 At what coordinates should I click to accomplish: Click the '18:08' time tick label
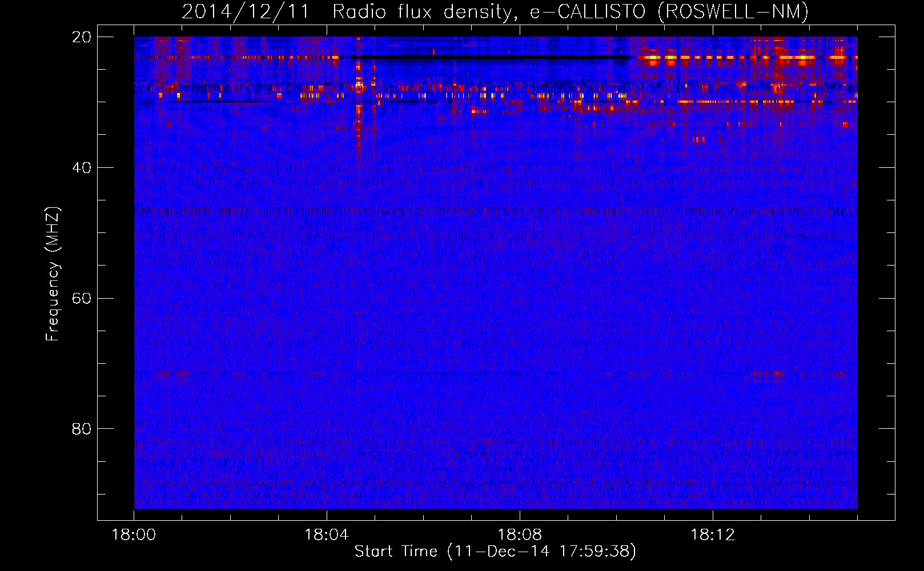coord(520,535)
